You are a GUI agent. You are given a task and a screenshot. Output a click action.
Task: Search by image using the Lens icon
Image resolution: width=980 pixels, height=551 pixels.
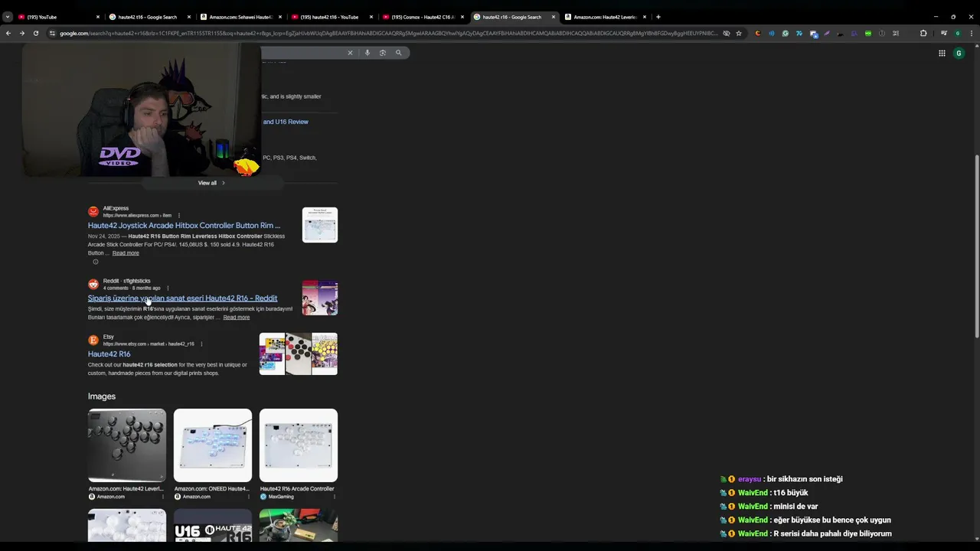tap(383, 53)
